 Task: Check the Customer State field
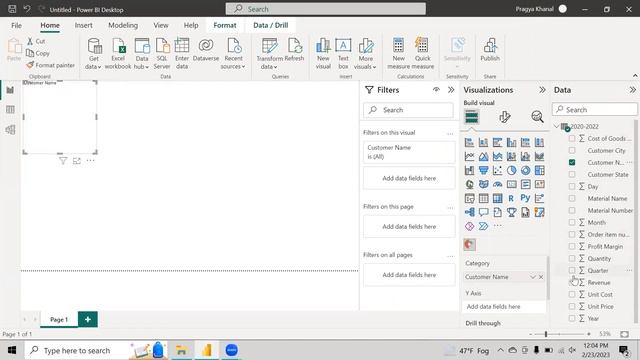(x=572, y=174)
